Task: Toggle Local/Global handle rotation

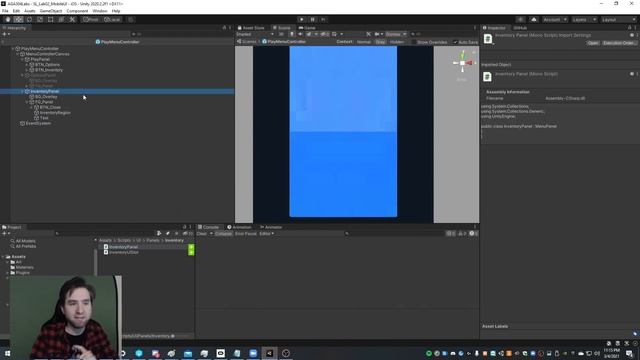Action: point(112,19)
